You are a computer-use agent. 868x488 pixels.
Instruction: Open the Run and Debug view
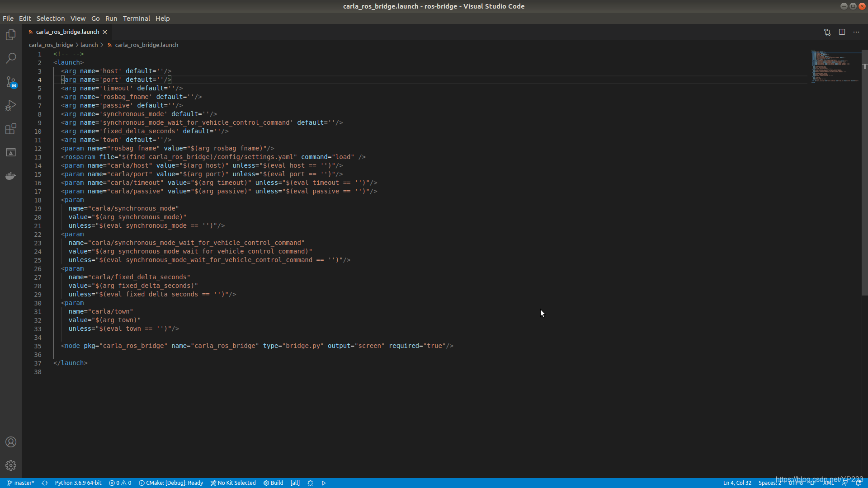(11, 105)
